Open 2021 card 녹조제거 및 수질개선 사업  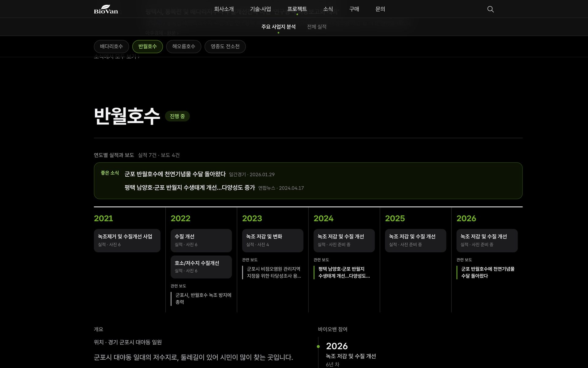pos(127,240)
